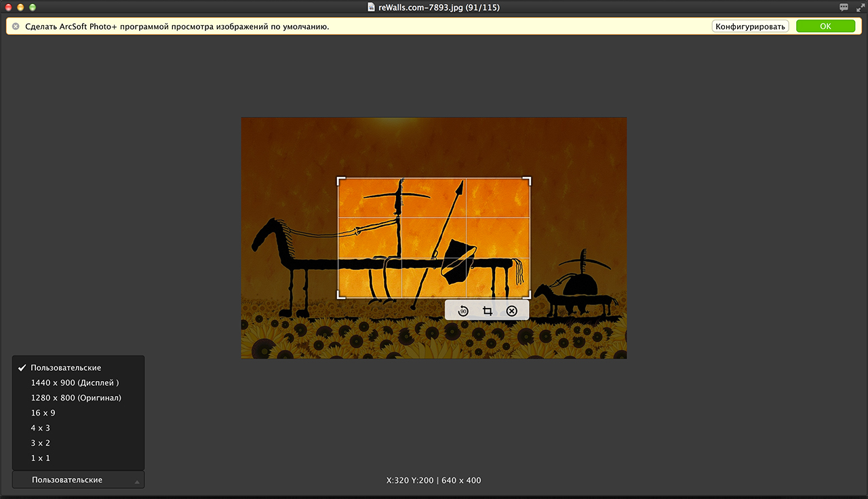Click the top-left crop corner handle

pyautogui.click(x=341, y=181)
